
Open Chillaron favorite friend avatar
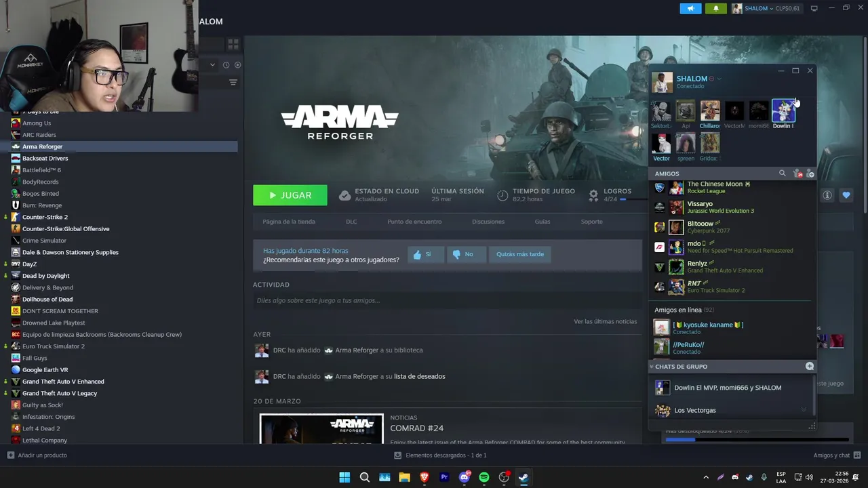tap(710, 111)
